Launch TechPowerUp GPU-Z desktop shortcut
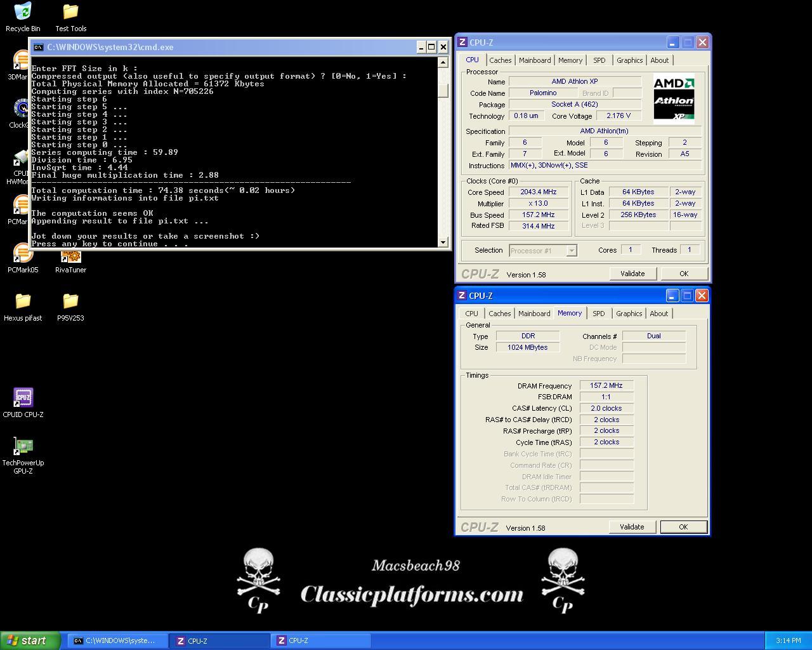This screenshot has width=812, height=650. (23, 455)
